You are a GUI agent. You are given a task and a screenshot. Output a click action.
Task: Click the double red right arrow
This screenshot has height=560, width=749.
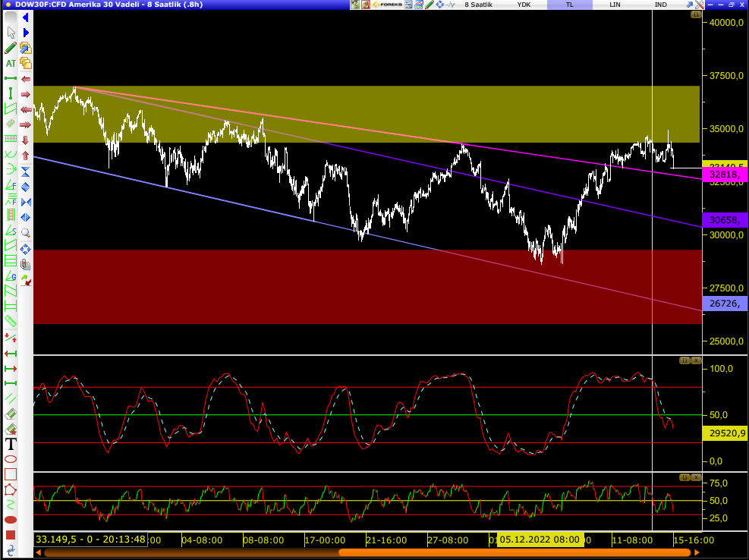point(26,124)
